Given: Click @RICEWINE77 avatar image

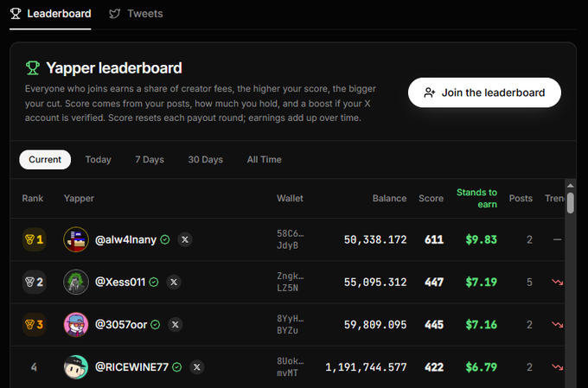Looking at the screenshot, I should 76,367.
